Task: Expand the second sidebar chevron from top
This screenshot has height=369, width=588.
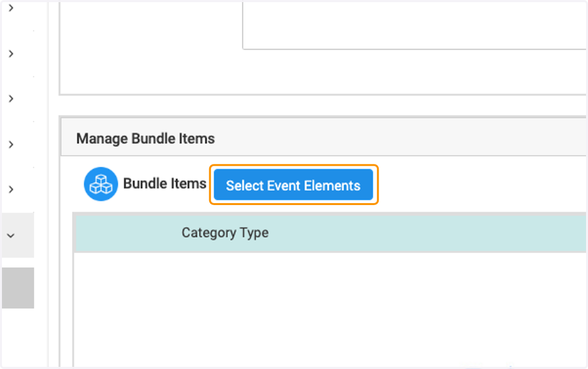Action: pyautogui.click(x=11, y=53)
